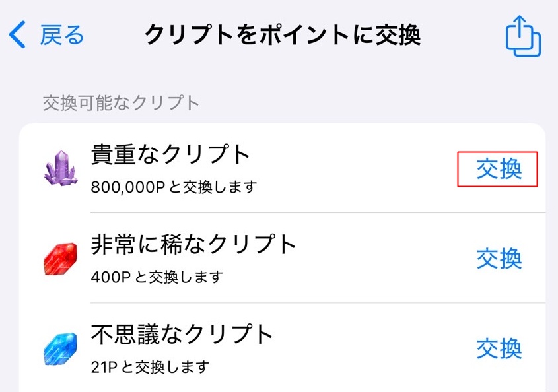Tap the 400P exchange description

click(157, 277)
